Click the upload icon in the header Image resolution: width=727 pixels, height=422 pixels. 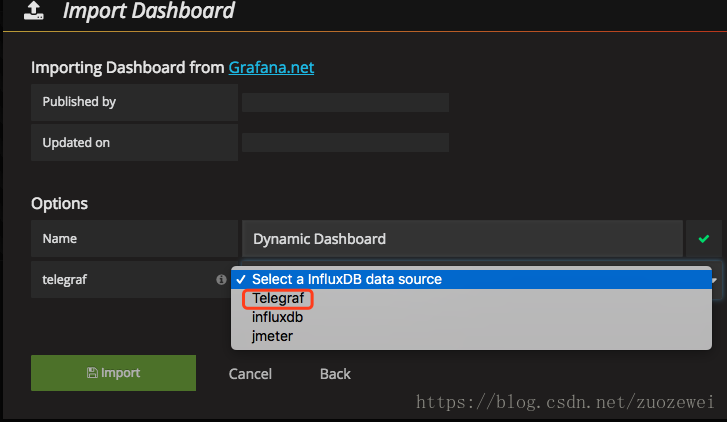(x=35, y=11)
